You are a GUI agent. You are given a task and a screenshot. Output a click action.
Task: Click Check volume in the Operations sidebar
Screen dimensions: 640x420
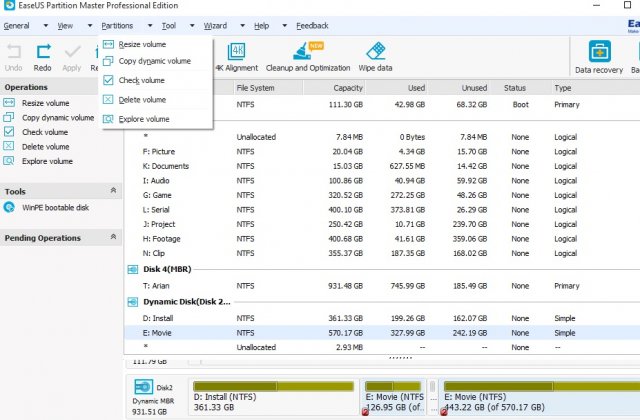pyautogui.click(x=44, y=132)
